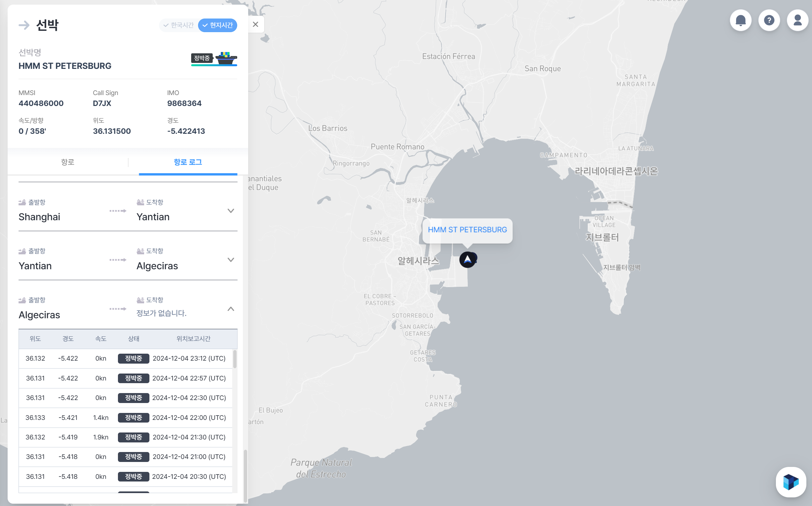Screen dimensions: 812x506
Task: Click latitude value 36.131500
Action: click(x=112, y=131)
